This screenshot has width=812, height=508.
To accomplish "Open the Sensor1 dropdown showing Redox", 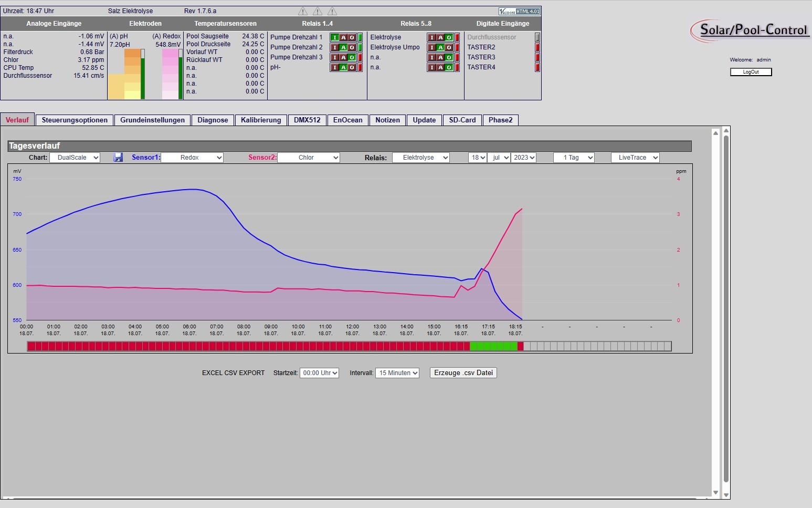I will [x=192, y=158].
